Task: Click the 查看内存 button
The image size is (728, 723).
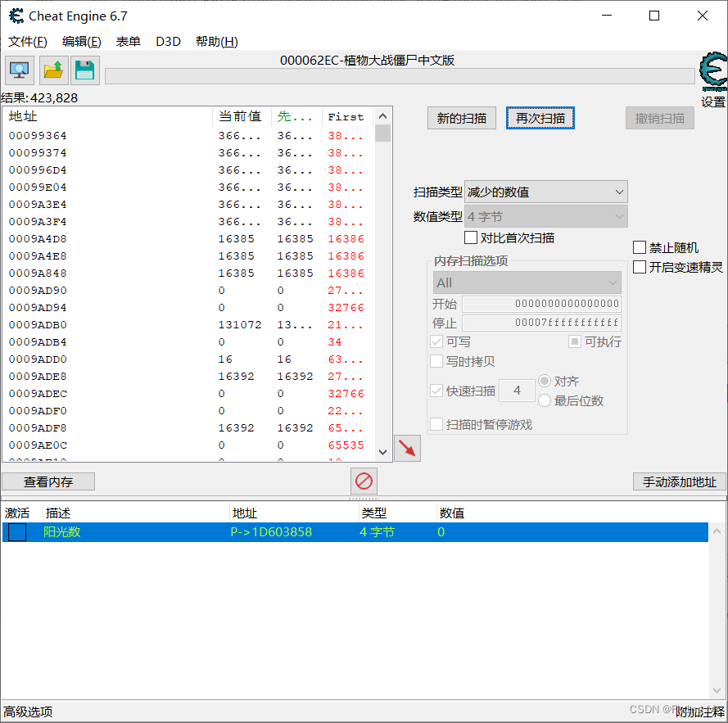Action: 48,481
